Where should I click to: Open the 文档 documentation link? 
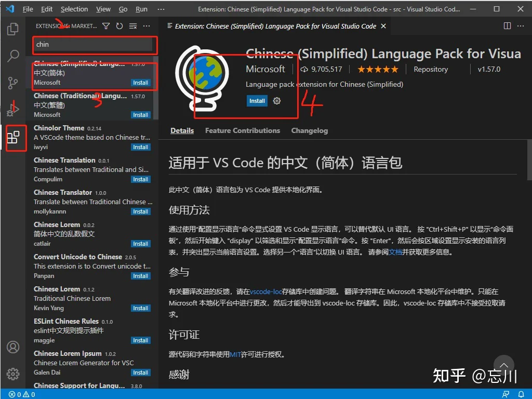pyautogui.click(x=395, y=252)
